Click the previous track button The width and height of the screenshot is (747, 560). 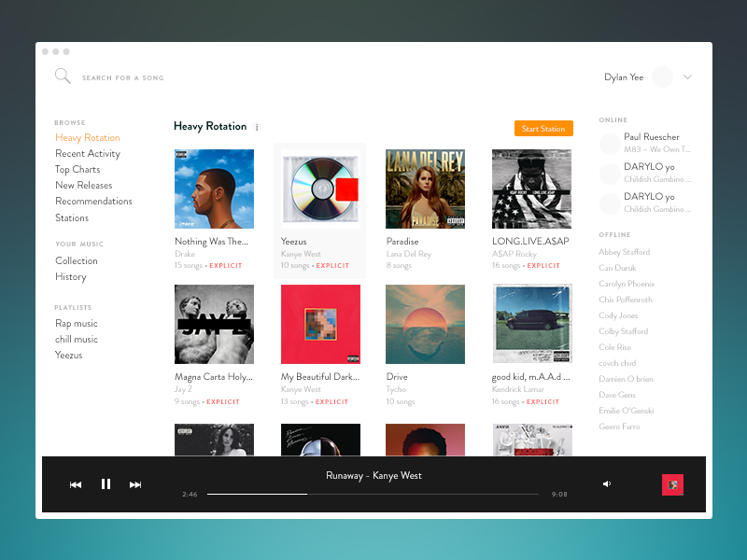point(76,484)
